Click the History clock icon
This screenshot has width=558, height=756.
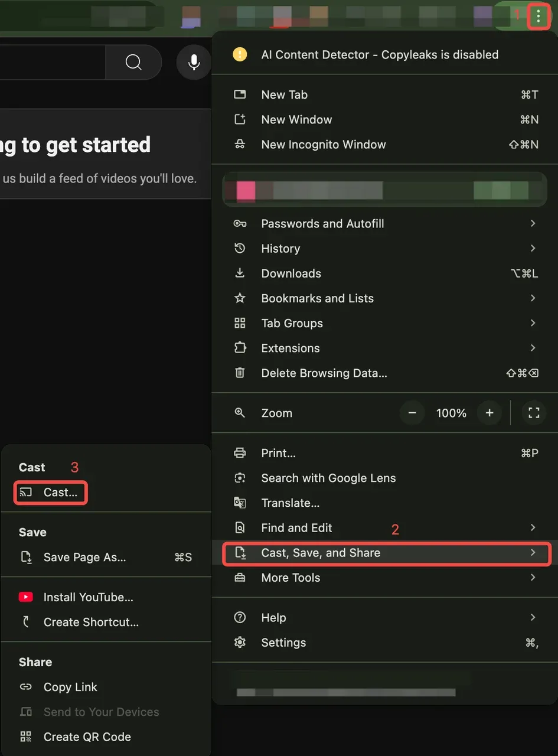[x=240, y=248]
